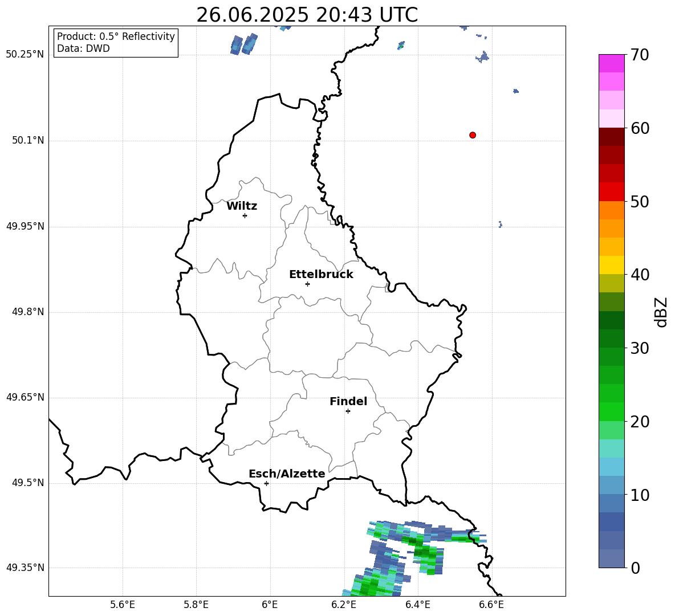
Task: Click the 'Data: DWD' legend text
Action: point(83,48)
